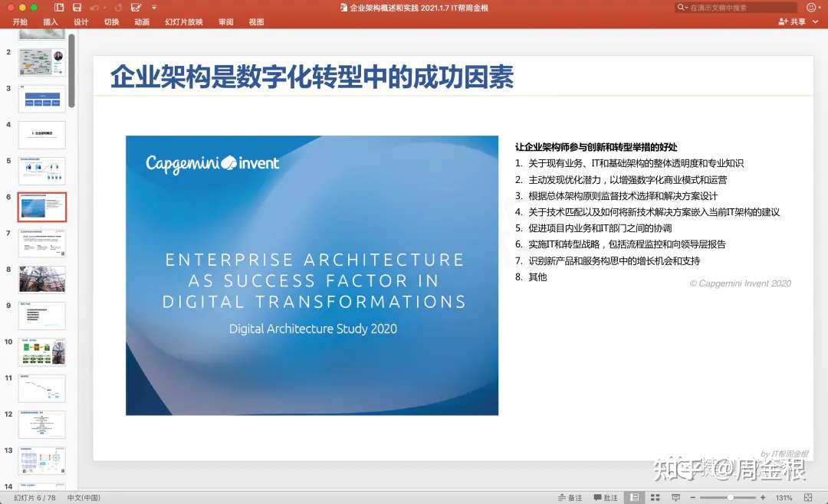Image resolution: width=828 pixels, height=504 pixels.
Task: Open the 幻灯片放映 ribbon tab
Action: 184,21
